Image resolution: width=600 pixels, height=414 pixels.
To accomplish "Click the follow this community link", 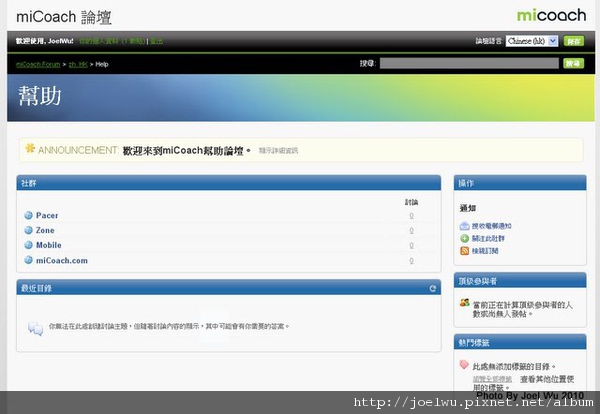I will click(x=488, y=239).
